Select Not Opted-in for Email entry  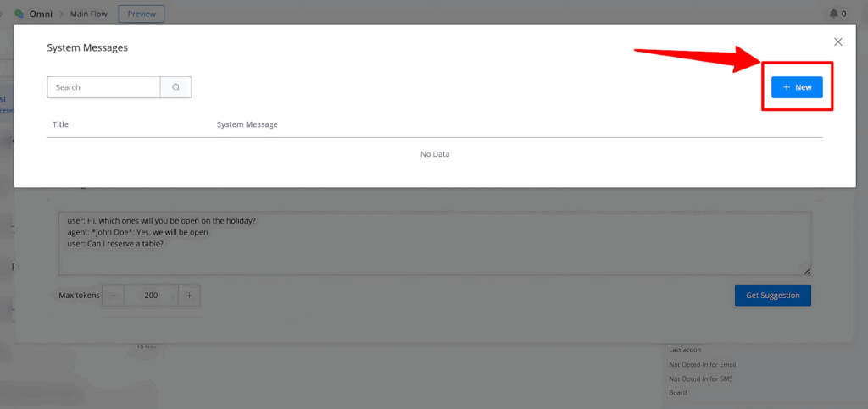702,365
